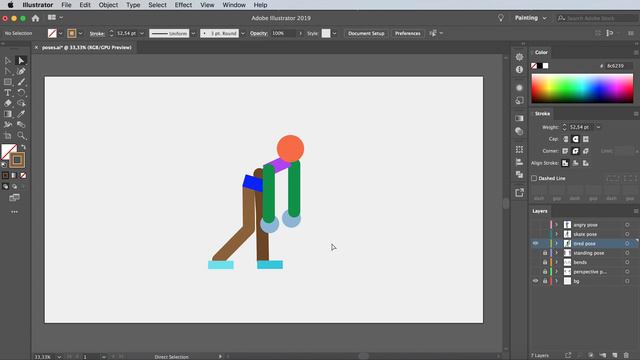The image size is (640, 360).
Task: Open the Object menu
Action: 108,5
